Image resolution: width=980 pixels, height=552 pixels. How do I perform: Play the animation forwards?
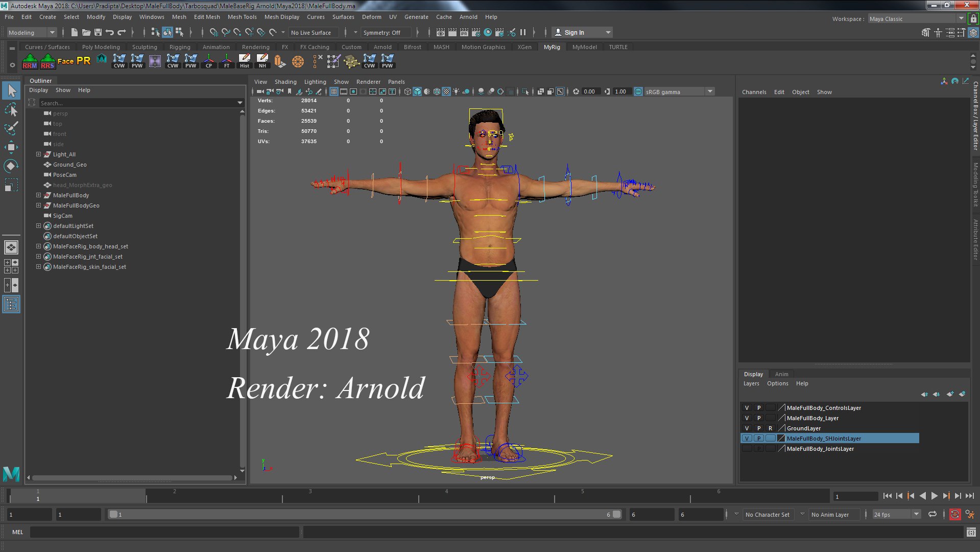coord(934,496)
